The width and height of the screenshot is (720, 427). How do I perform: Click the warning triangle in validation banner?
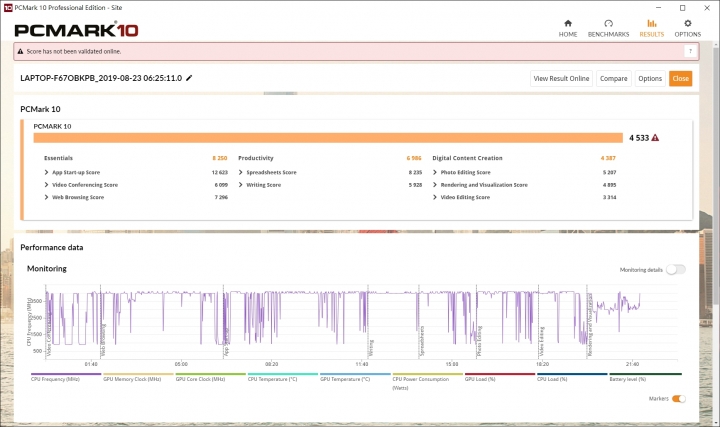tap(20, 51)
